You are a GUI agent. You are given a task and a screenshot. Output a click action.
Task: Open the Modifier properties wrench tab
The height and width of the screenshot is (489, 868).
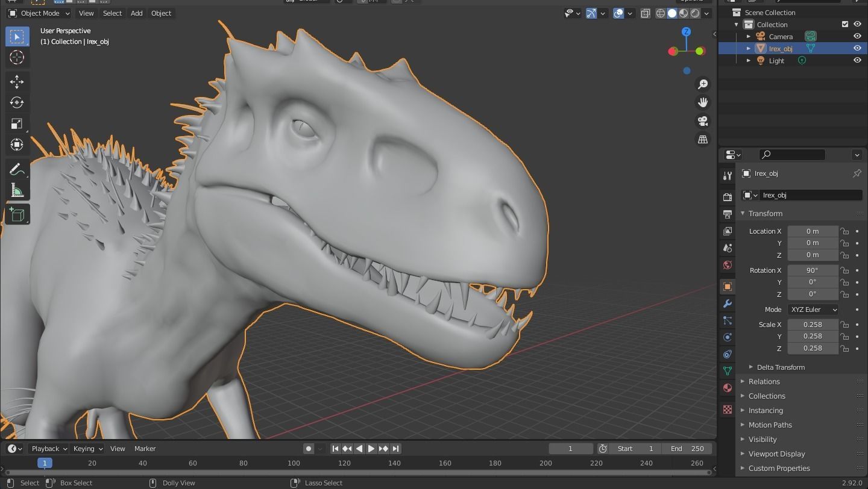point(728,304)
